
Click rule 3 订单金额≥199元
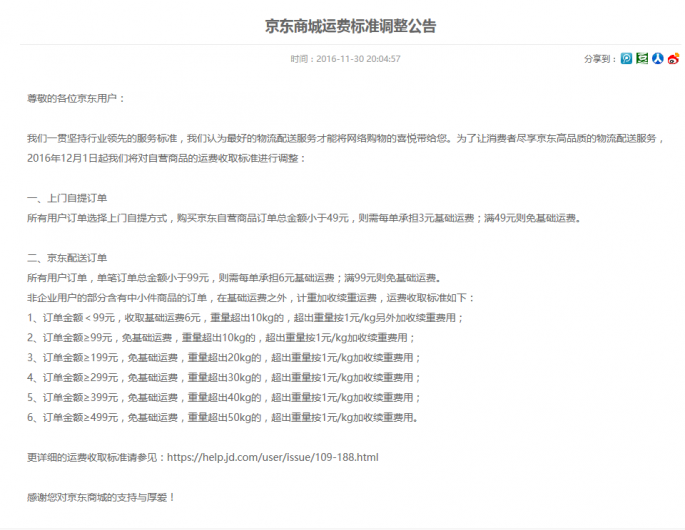[224, 358]
